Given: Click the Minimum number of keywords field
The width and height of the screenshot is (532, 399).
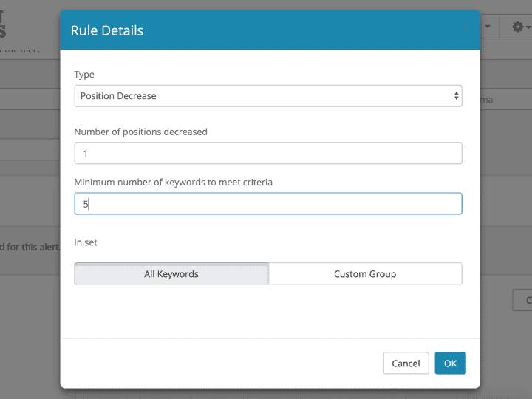Looking at the screenshot, I should click(x=267, y=203).
